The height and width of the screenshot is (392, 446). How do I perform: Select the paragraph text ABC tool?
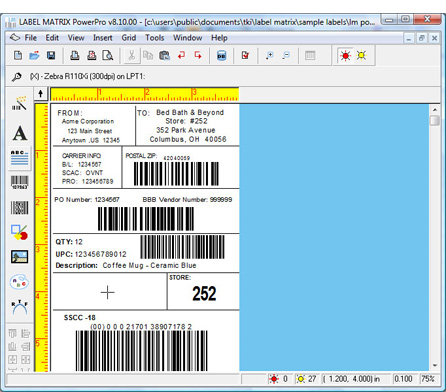[x=20, y=158]
